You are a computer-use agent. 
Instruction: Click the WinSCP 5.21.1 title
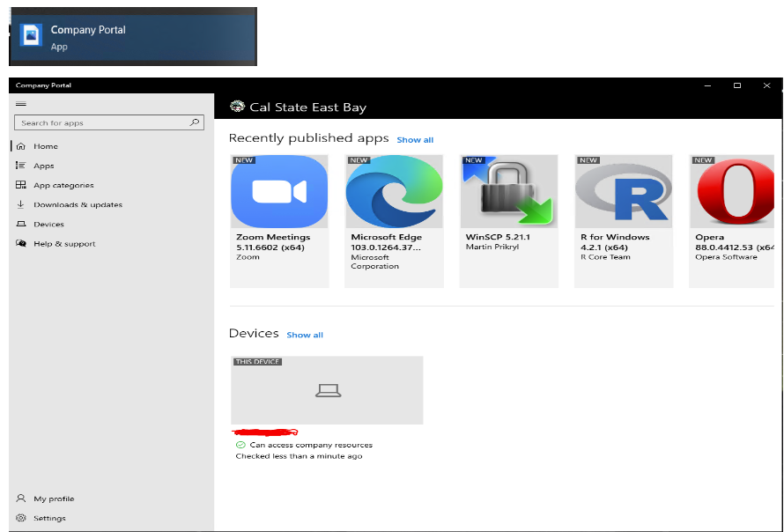[x=498, y=237]
